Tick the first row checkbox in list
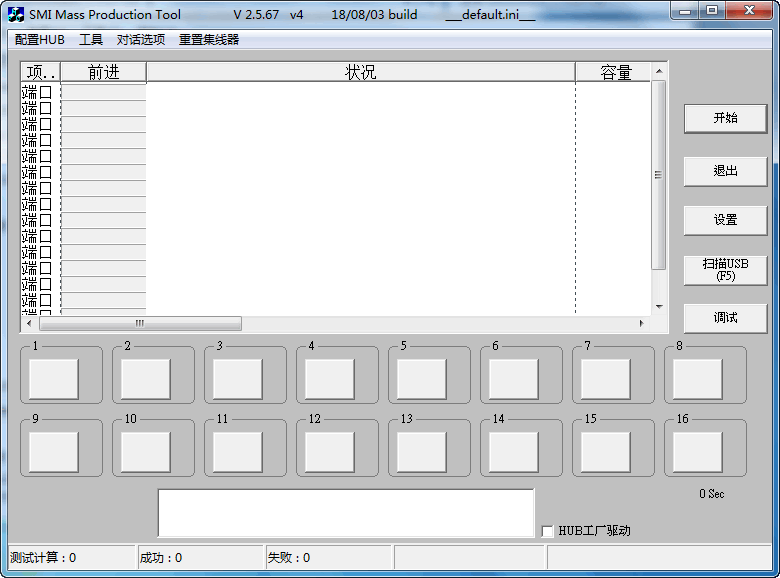 [46, 92]
